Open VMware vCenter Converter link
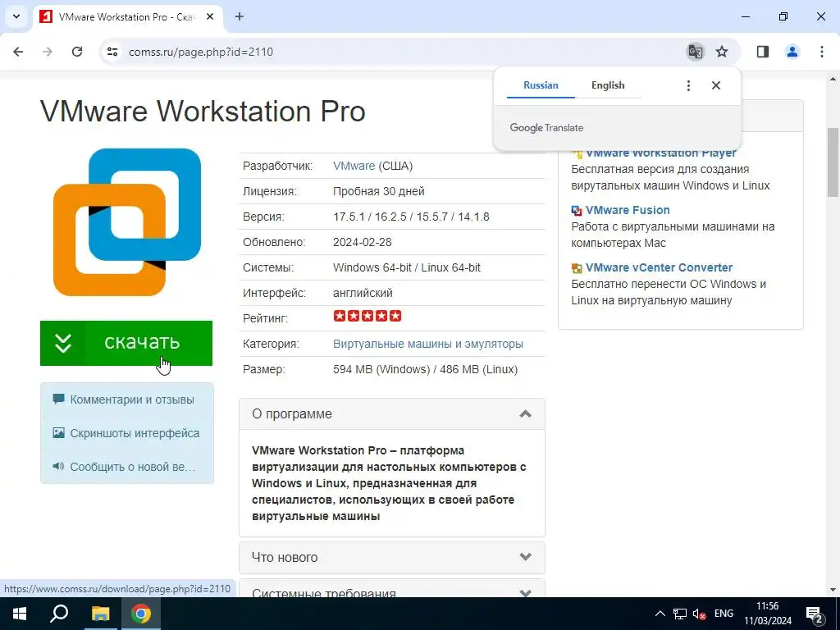 pos(659,267)
